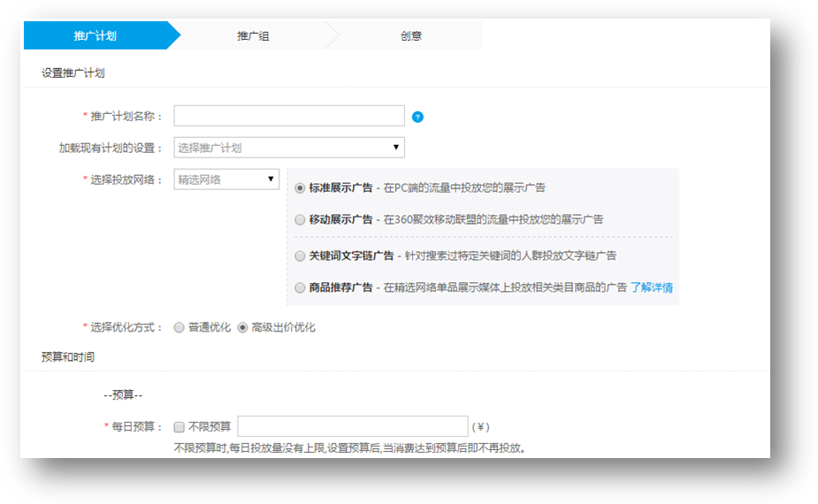Choose 关键词文字链广告 radio option
The height and width of the screenshot is (504, 818).
(x=300, y=256)
